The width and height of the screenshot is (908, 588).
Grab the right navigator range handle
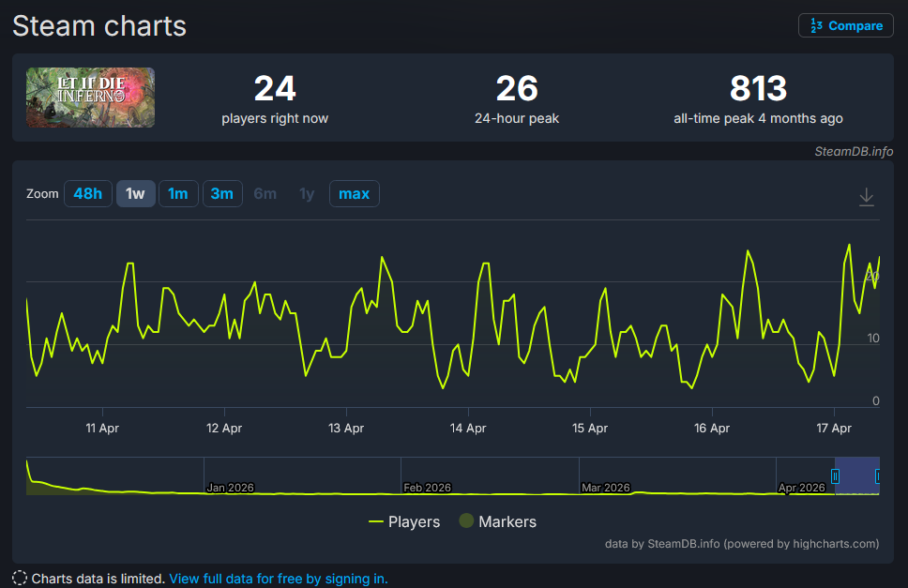(878, 476)
